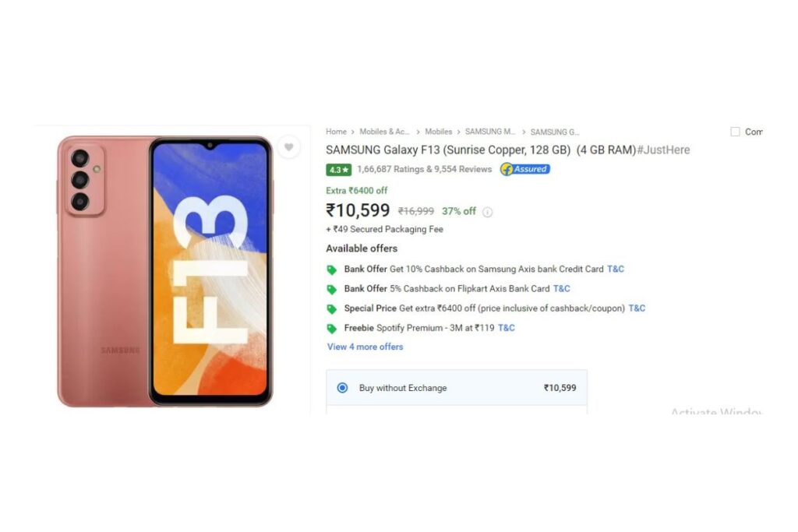
Task: Click the green 4.3 star rating badge
Action: point(338,170)
